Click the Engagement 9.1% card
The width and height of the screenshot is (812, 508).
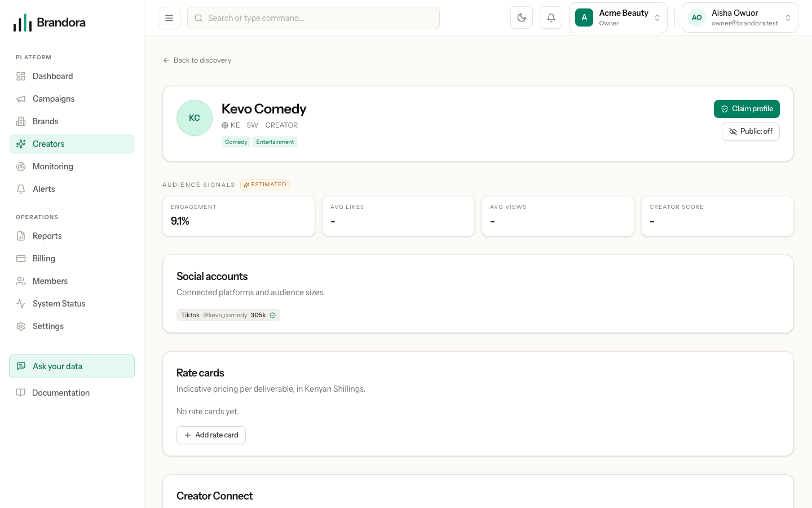(239, 216)
